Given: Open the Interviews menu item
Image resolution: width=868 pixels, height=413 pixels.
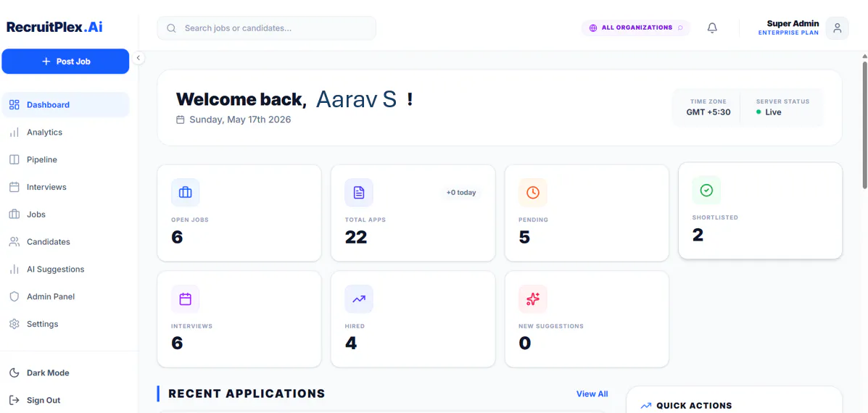Looking at the screenshot, I should click(x=65, y=187).
